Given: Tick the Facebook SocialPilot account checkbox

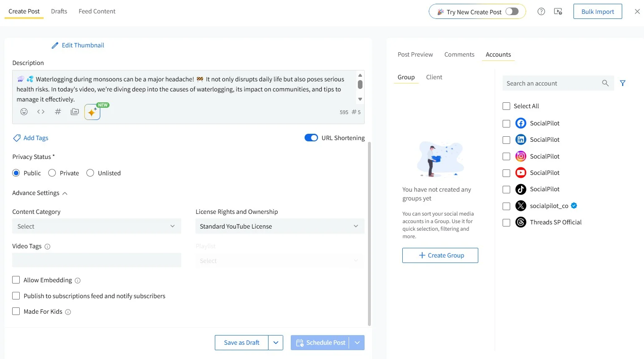Looking at the screenshot, I should click(506, 123).
